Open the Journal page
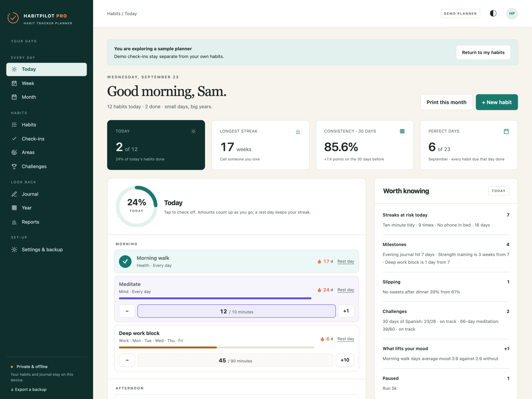 click(x=47, y=194)
